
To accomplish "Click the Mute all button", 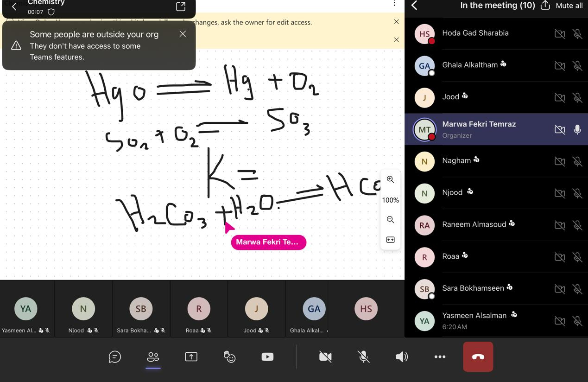I will click(x=569, y=6).
